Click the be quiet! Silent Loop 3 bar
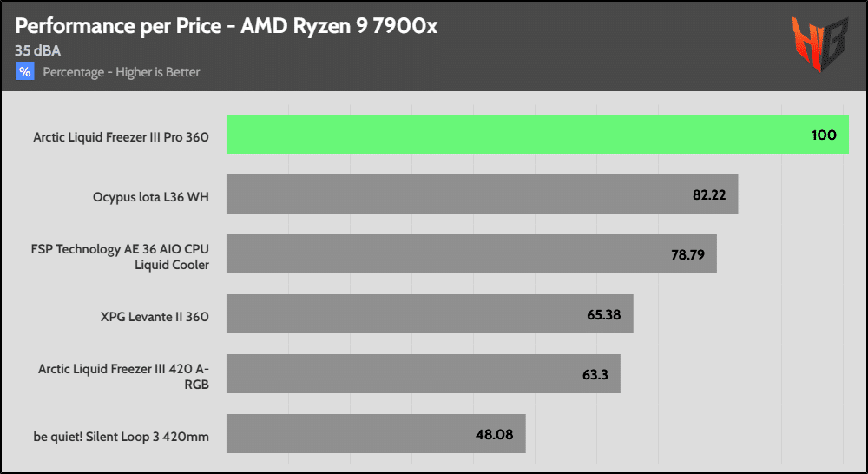This screenshot has height=474, width=868. 376,433
